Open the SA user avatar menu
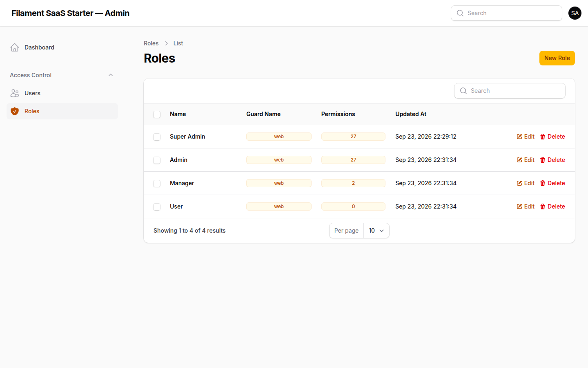The height and width of the screenshot is (368, 588). [x=575, y=13]
